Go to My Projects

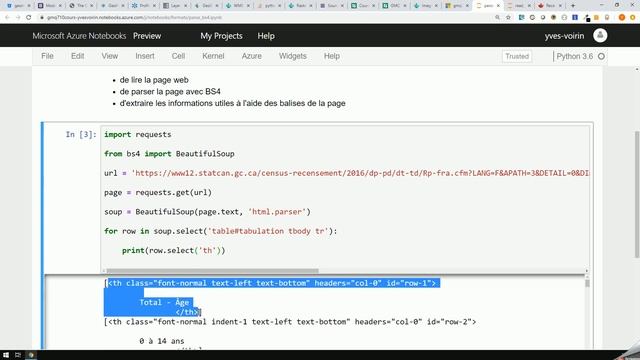point(221,36)
